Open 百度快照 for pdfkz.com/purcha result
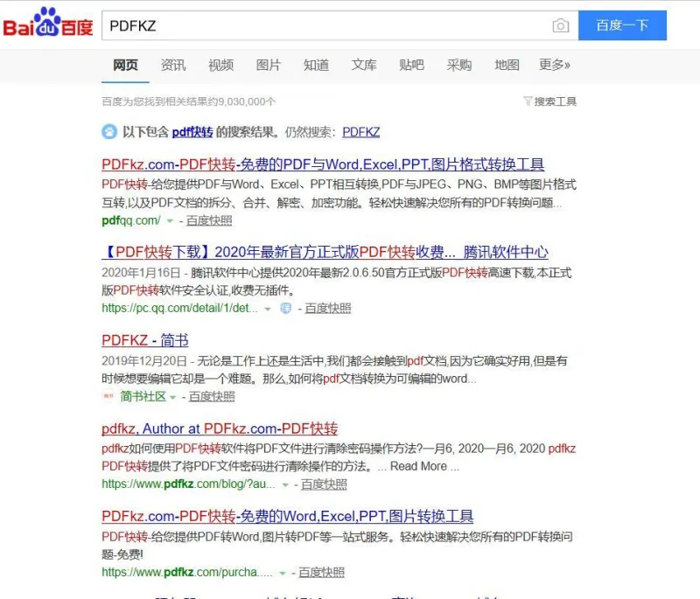The image size is (700, 599). 321,572
